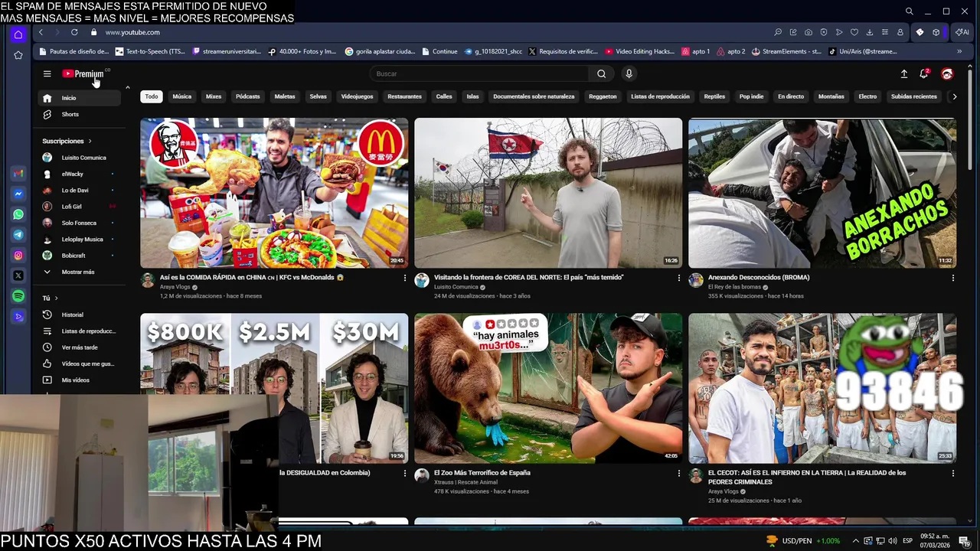Click the ESP language indicator in taskbar
This screenshot has height=551, width=980.
coord(907,541)
